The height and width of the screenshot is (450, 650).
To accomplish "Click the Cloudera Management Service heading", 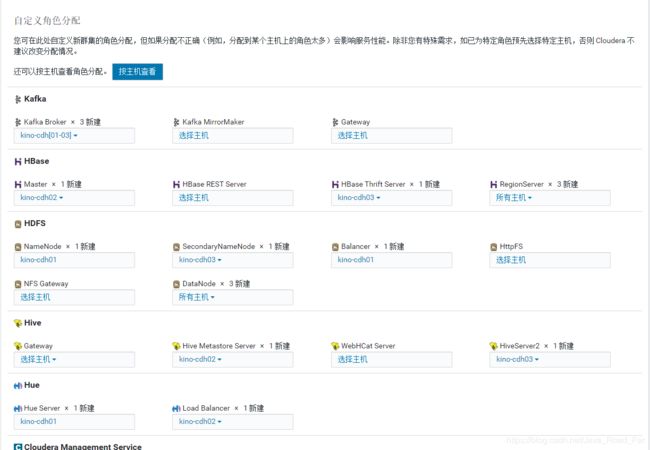I will click(x=83, y=447).
